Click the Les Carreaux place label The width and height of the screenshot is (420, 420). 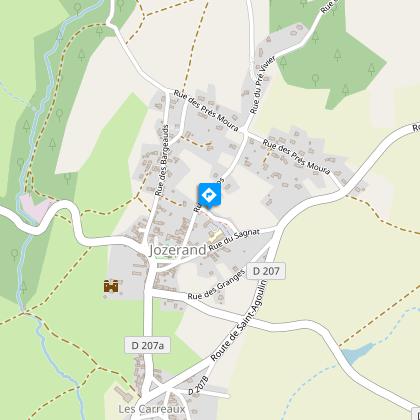(x=152, y=409)
